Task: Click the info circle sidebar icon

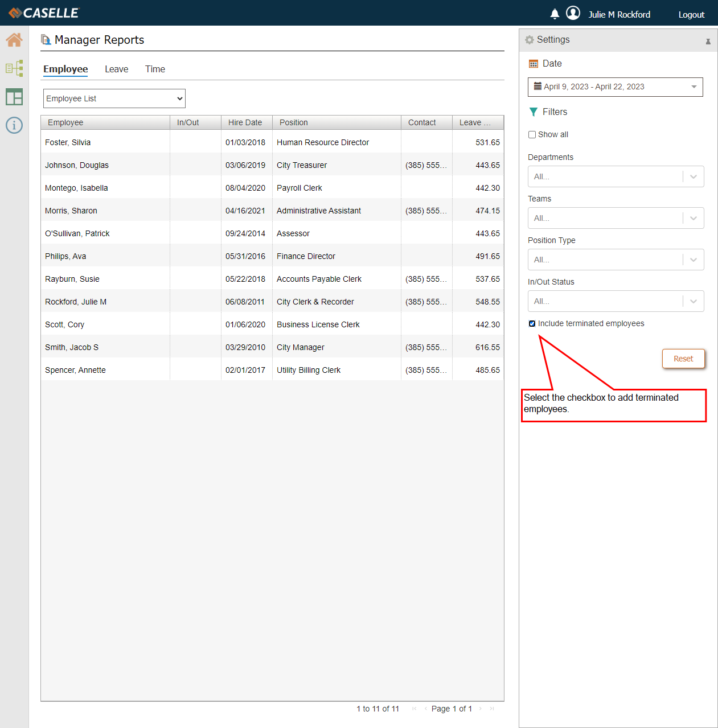Action: coord(14,125)
